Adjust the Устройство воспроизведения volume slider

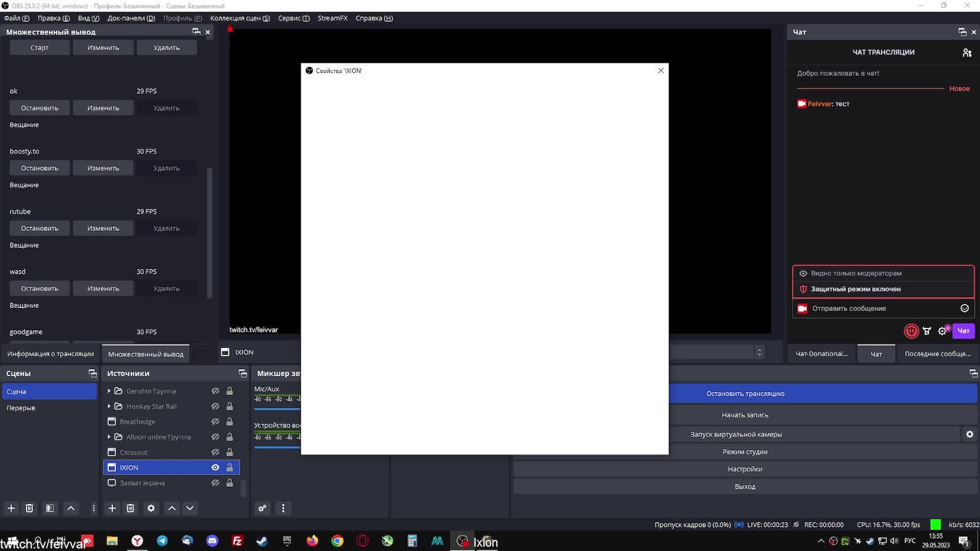(277, 447)
